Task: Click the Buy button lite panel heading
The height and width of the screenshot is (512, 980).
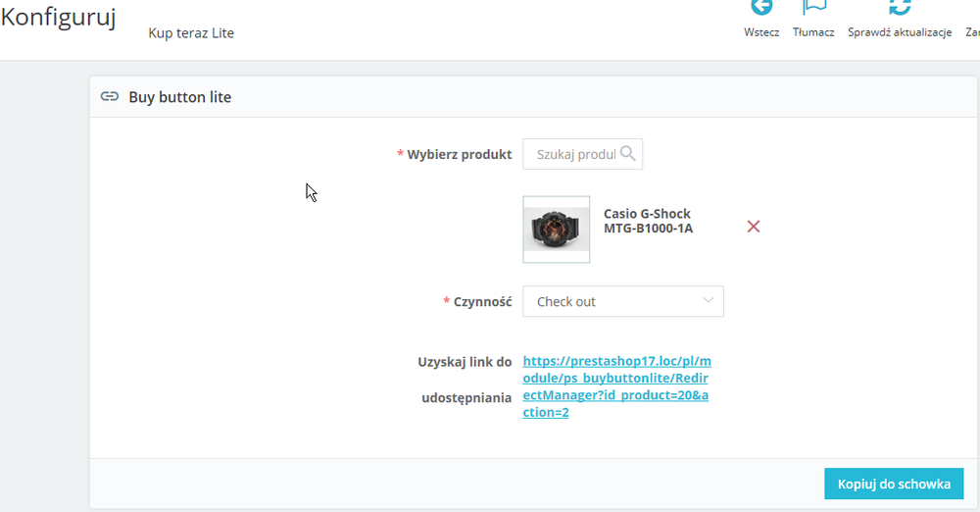Action: (x=180, y=97)
